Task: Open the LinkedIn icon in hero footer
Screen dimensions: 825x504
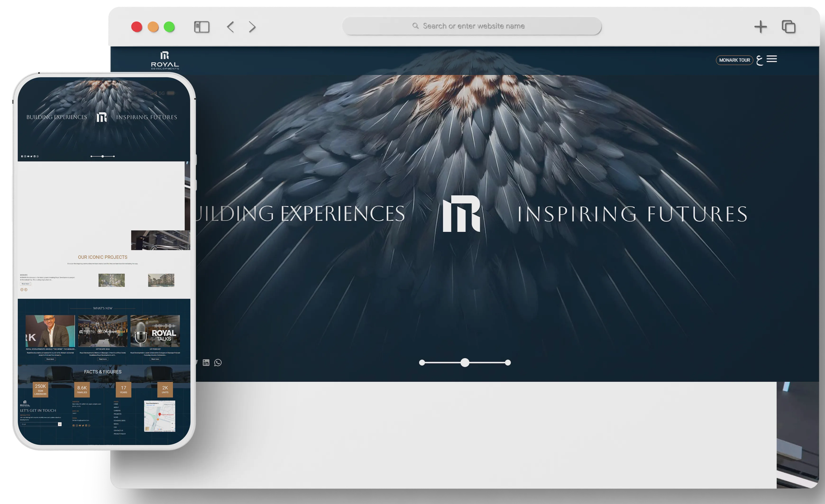Action: [x=206, y=363]
